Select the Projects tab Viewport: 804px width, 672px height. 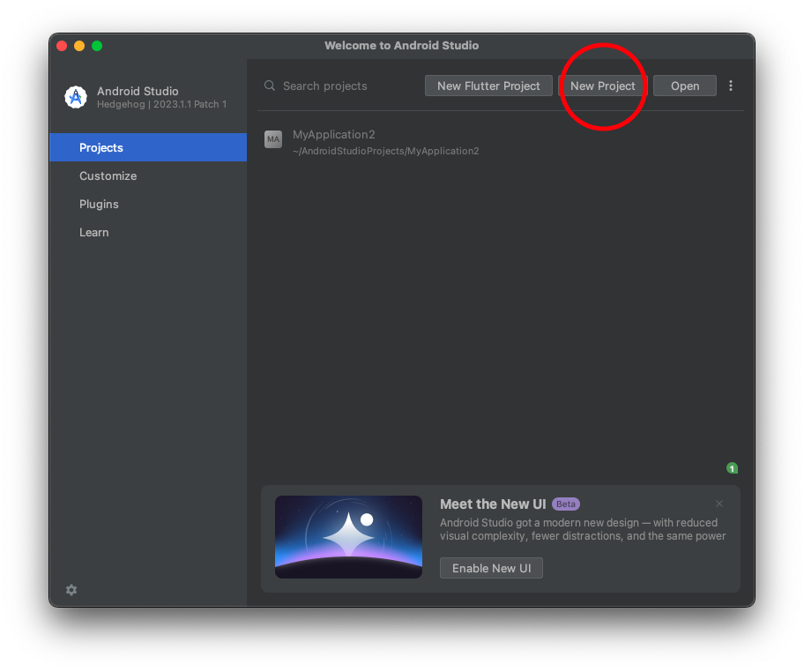148,148
